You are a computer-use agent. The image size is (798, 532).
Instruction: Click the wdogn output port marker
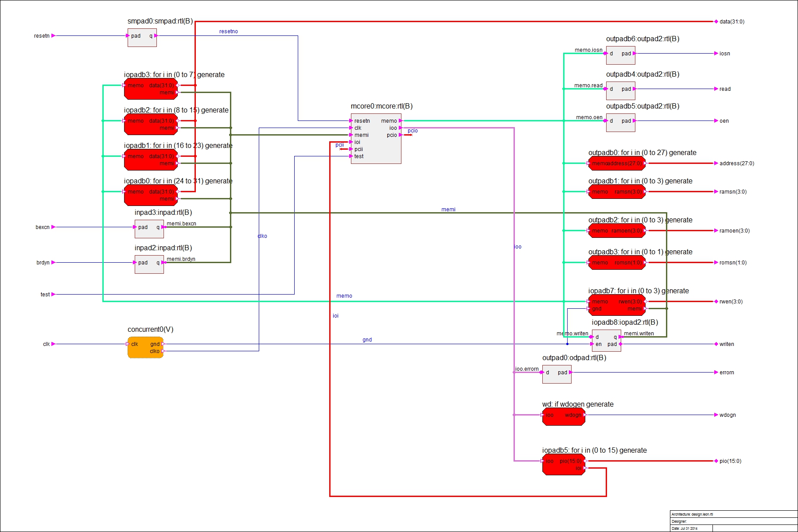pyautogui.click(x=716, y=416)
